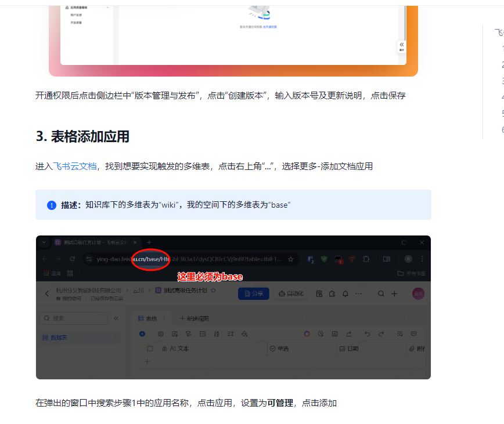
Task: Click the tab groups grid icon in bookmarks bar
Action: [x=70, y=273]
